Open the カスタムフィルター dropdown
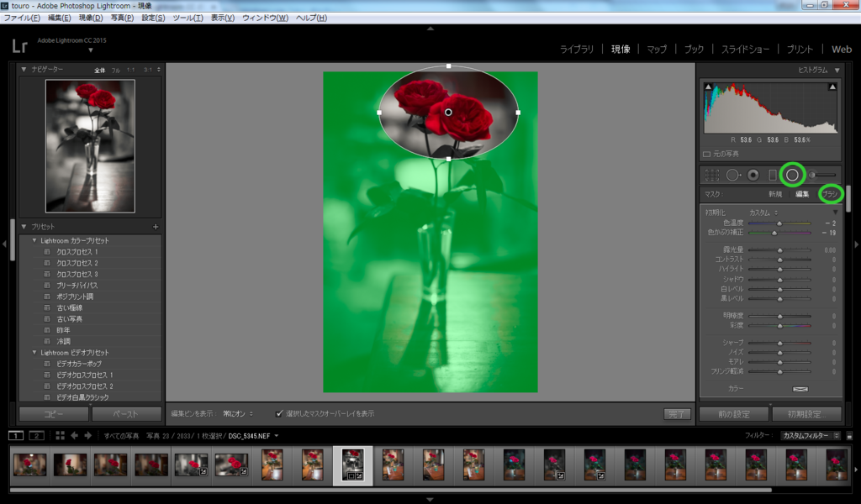This screenshot has height=504, width=861. (x=810, y=435)
